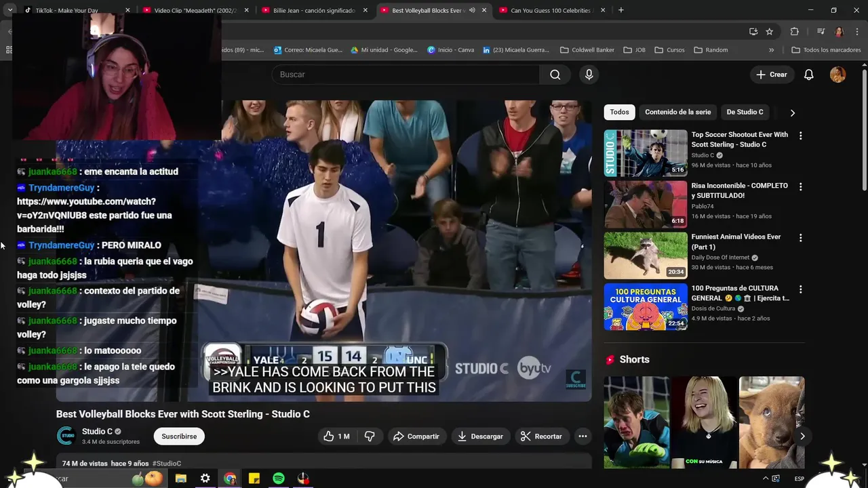Click the Suscribirse button
The image size is (868, 488).
point(179,436)
